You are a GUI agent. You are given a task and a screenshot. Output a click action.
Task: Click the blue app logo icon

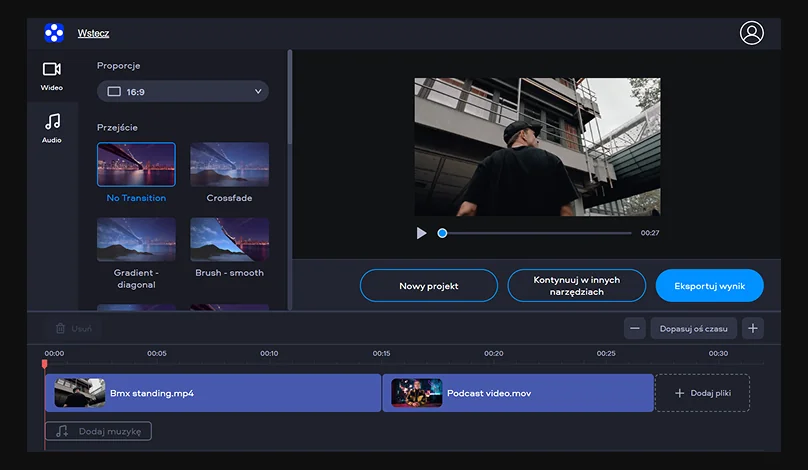coord(53,33)
